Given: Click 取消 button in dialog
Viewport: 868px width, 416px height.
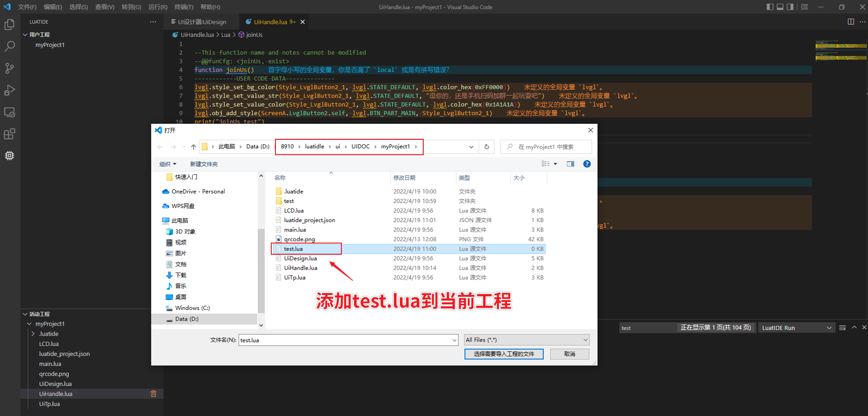Looking at the screenshot, I should (570, 354).
